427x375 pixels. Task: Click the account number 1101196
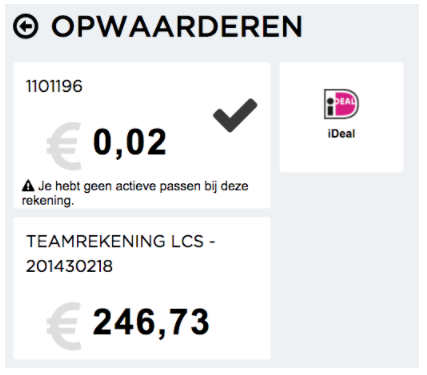tap(54, 86)
